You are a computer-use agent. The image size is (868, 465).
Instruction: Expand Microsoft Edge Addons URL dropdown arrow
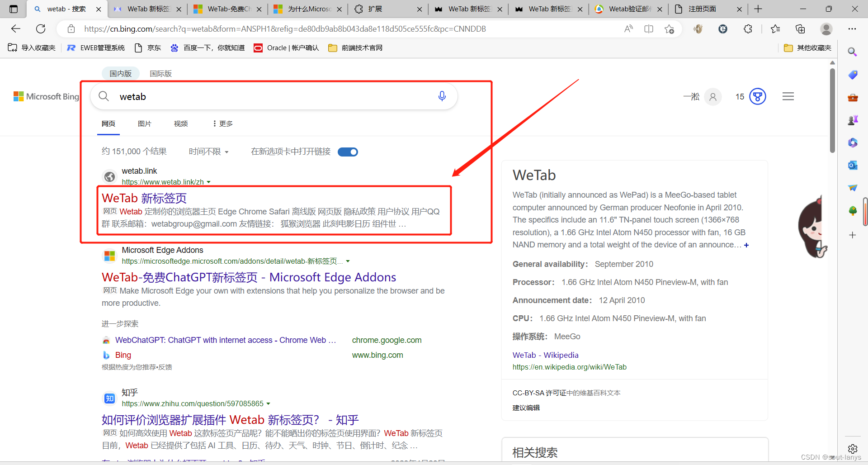coord(348,261)
